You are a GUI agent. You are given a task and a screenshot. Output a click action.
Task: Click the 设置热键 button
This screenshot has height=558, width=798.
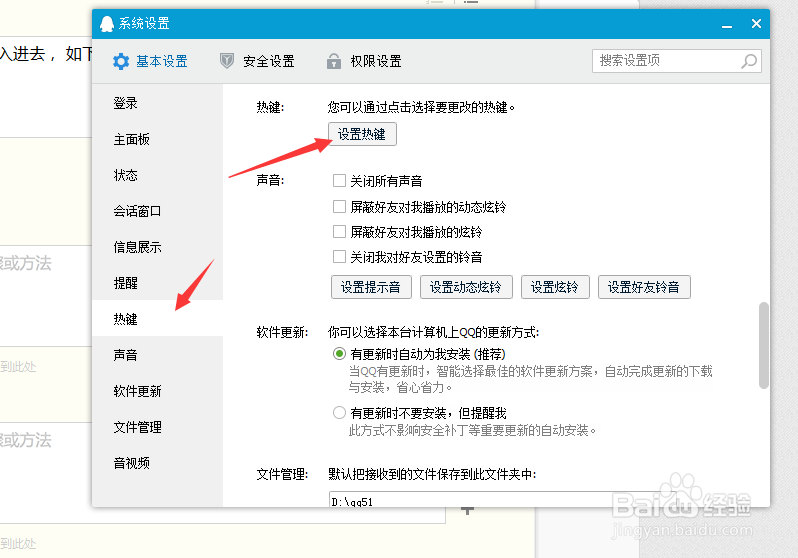pyautogui.click(x=362, y=134)
